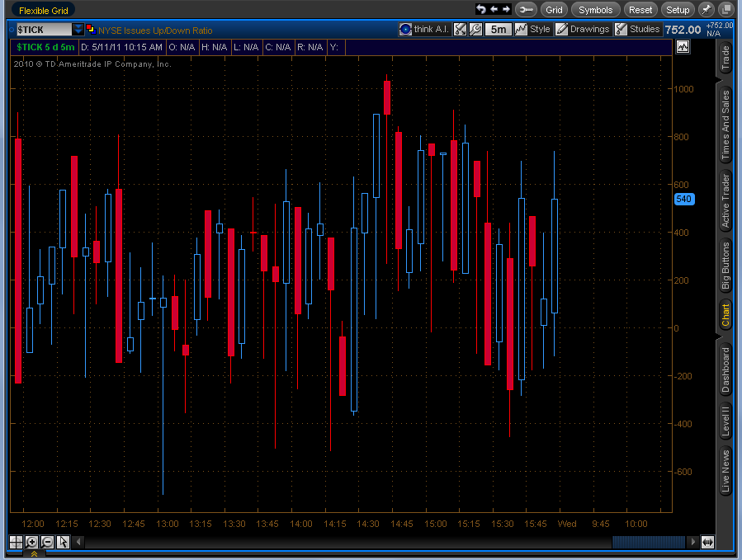
Task: Select the pointer cursor tool
Action: [x=63, y=542]
